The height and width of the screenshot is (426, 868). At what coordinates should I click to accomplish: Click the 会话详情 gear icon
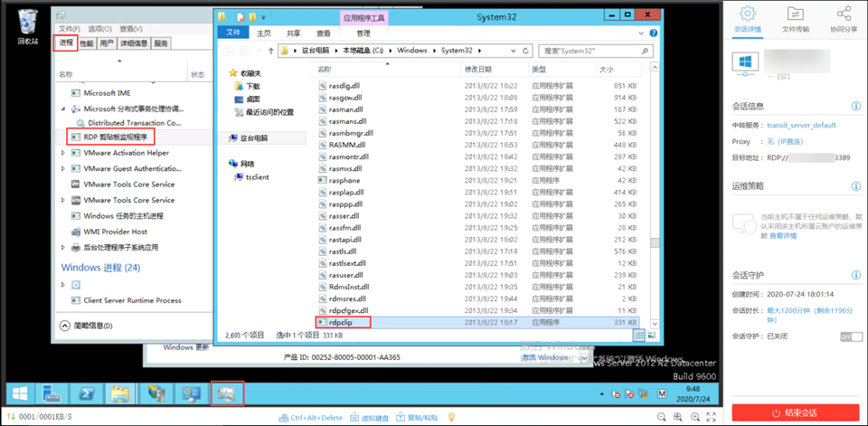coord(748,14)
